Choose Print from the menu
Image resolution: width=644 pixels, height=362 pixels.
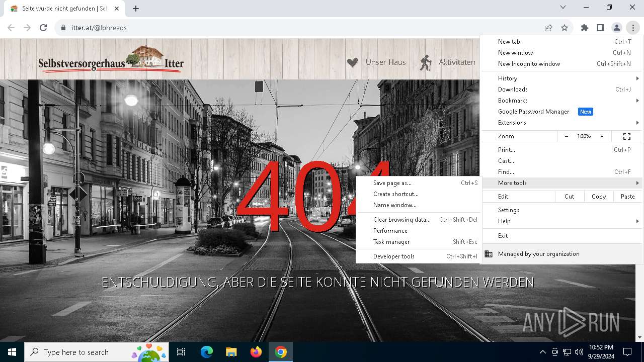(561, 150)
